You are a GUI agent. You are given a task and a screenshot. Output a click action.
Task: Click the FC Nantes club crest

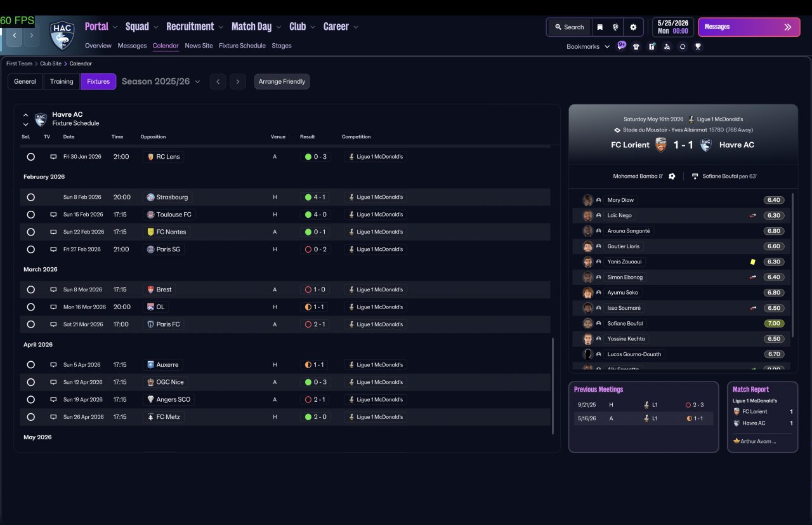tap(150, 232)
